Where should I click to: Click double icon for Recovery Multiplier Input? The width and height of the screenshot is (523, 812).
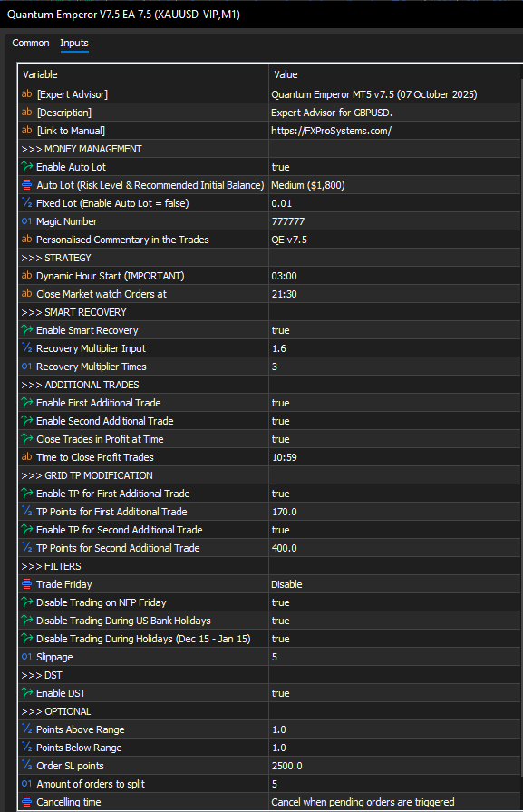pos(27,348)
